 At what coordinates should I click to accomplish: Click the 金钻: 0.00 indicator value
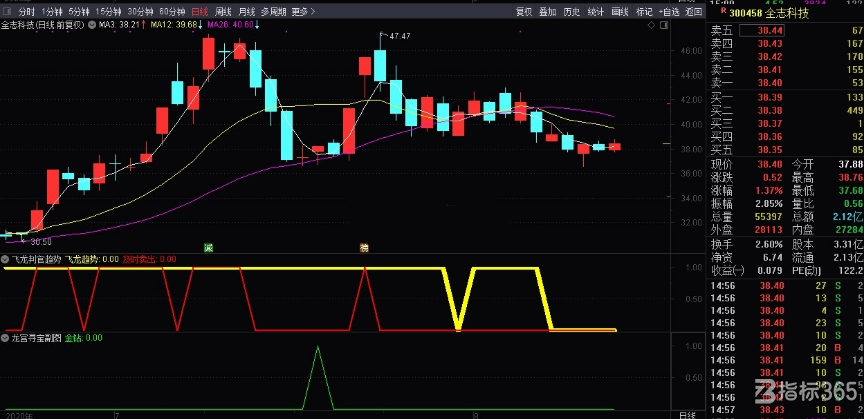point(83,337)
